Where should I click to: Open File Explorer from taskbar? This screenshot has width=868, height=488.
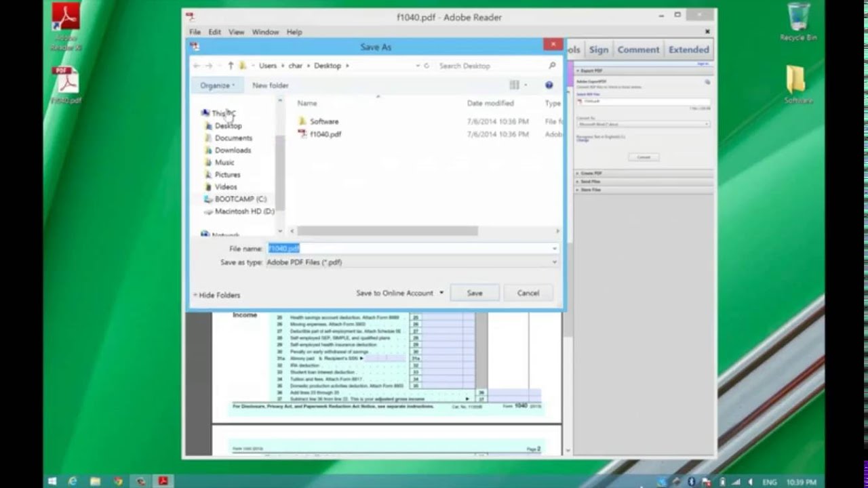click(x=96, y=481)
